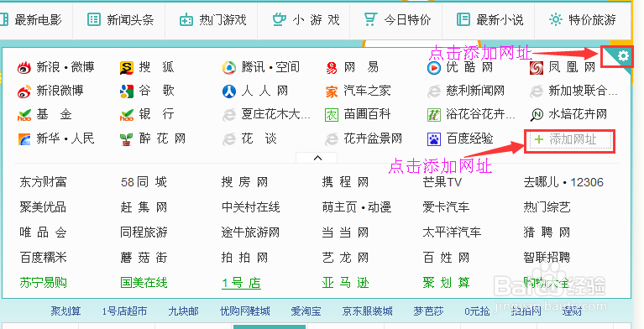The height and width of the screenshot is (329, 644).
Task: Open the 0元抢 link
Action: click(477, 311)
